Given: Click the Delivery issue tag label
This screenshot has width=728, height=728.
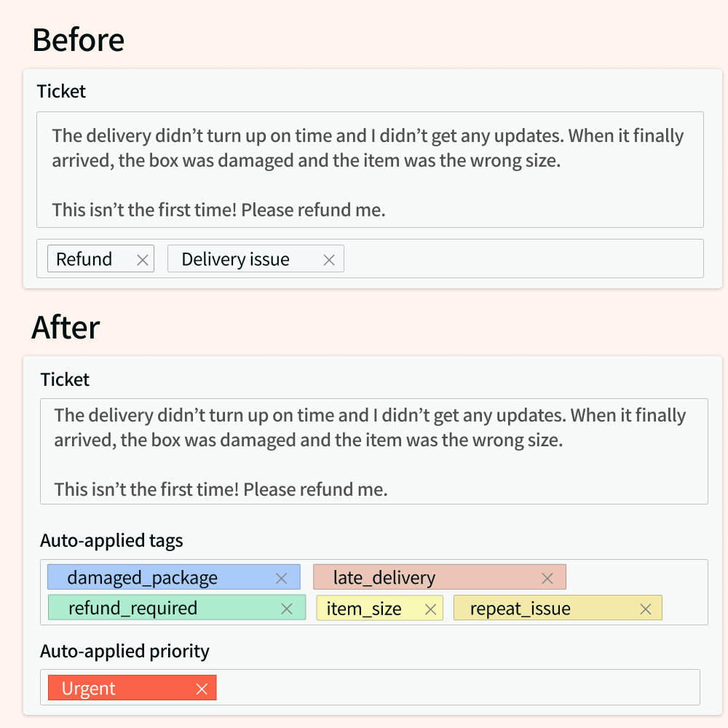Looking at the screenshot, I should (235, 259).
